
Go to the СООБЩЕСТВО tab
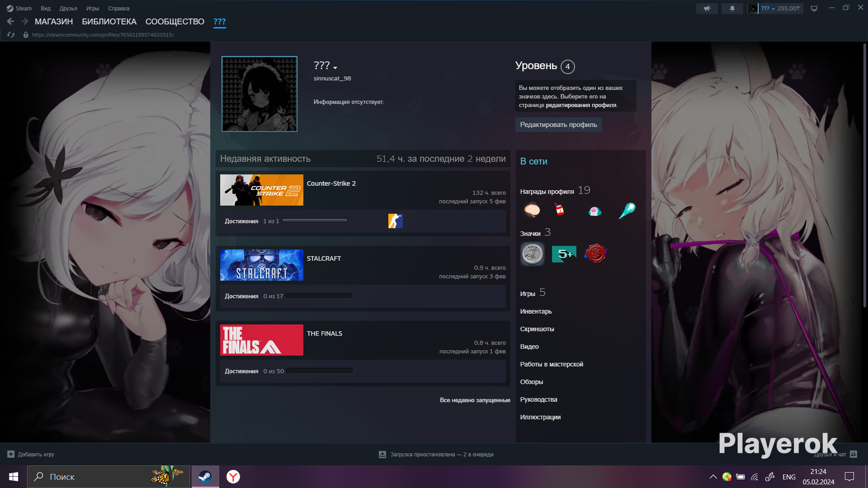pyautogui.click(x=175, y=21)
